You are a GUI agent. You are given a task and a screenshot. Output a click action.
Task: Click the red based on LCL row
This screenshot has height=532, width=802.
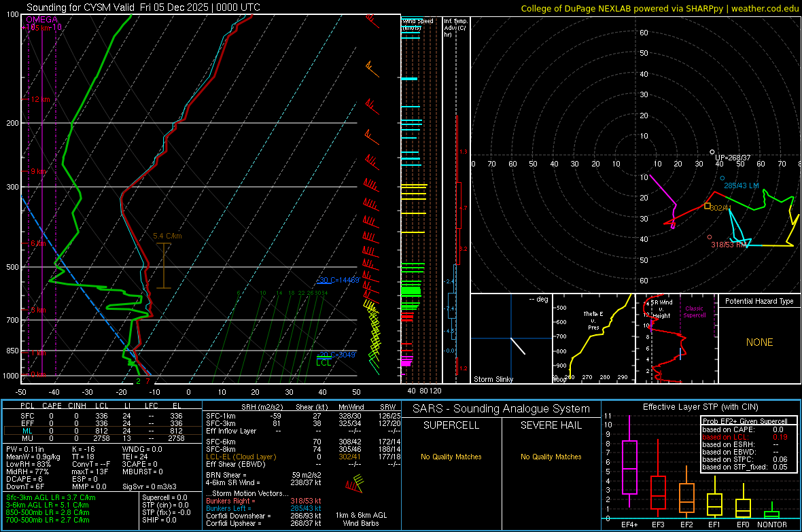(745, 437)
